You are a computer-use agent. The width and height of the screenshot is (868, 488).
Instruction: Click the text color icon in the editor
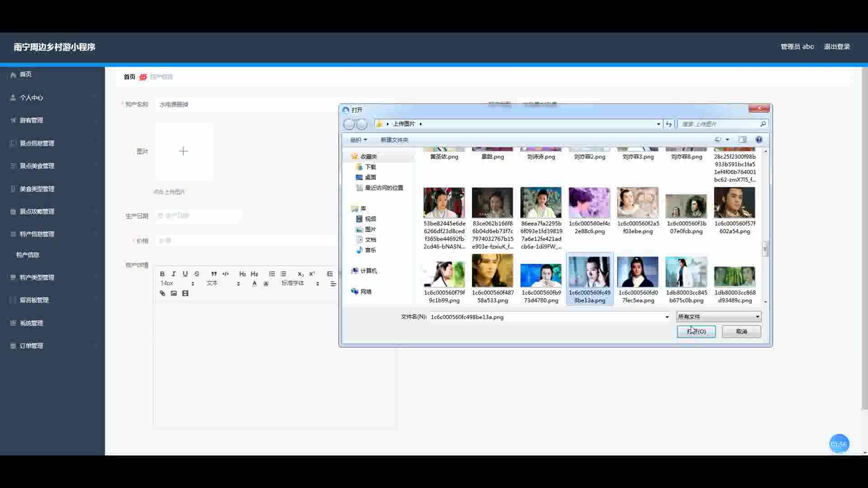(x=255, y=284)
